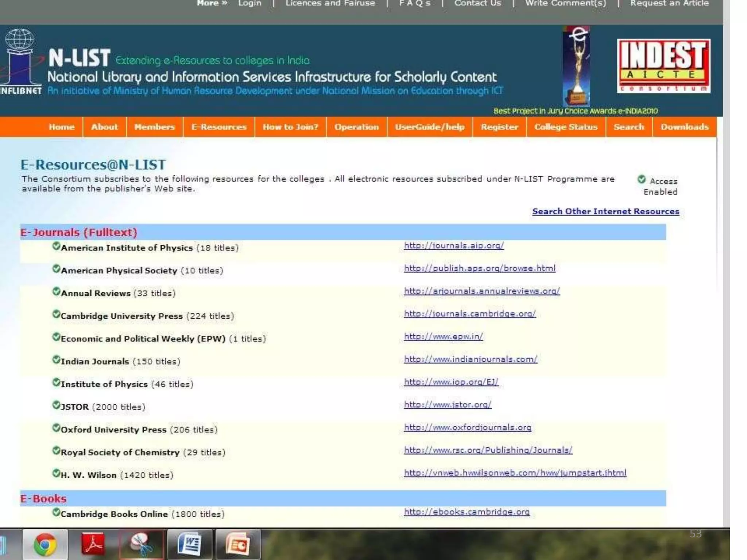Click green check beside American Institute of Physics
Screen dimensions: 747x560
[56, 246]
